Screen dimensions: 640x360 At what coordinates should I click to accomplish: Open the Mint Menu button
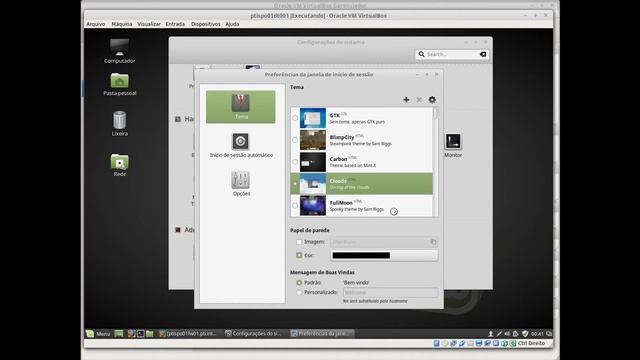[98, 334]
